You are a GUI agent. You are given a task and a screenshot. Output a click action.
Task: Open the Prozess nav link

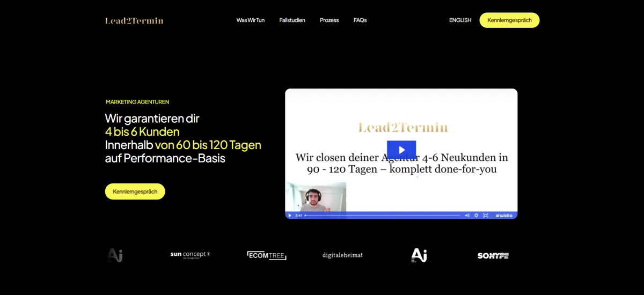(x=329, y=20)
